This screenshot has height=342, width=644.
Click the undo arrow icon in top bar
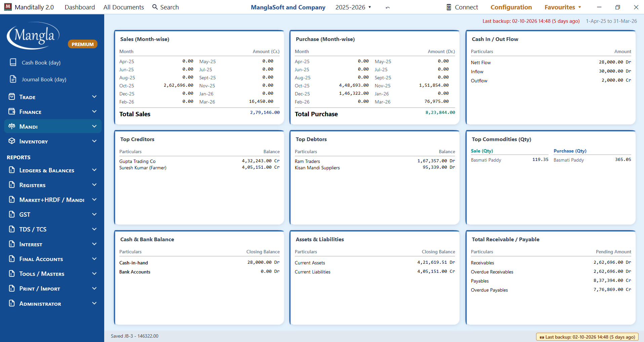pyautogui.click(x=388, y=7)
